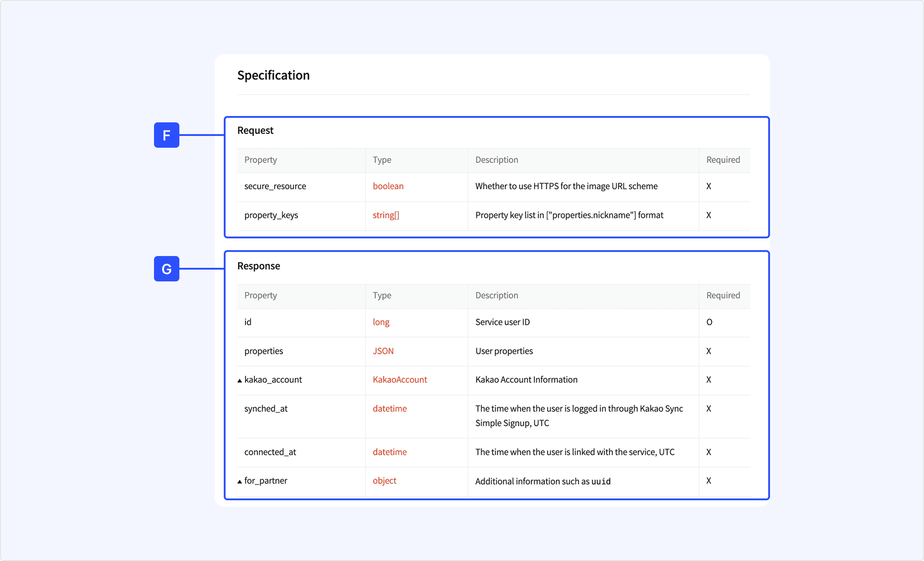Click the long type for id

381,322
